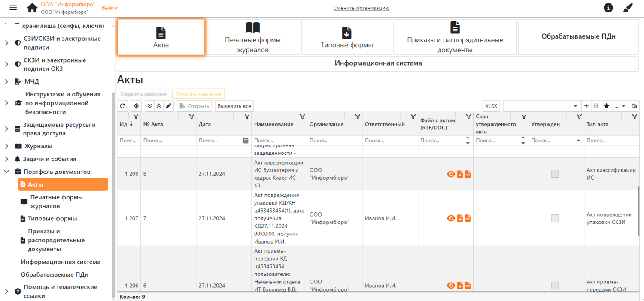
Task: Download act file for row 1 208
Action: pyautogui.click(x=460, y=174)
